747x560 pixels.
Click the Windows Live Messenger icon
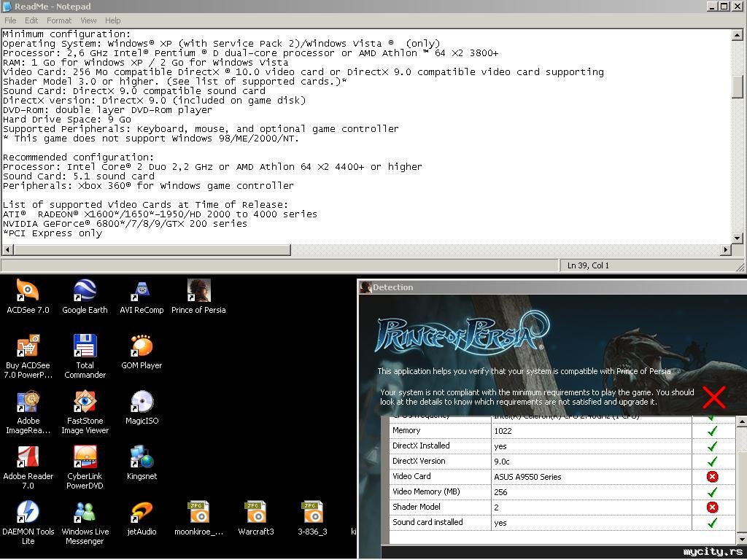[x=85, y=512]
